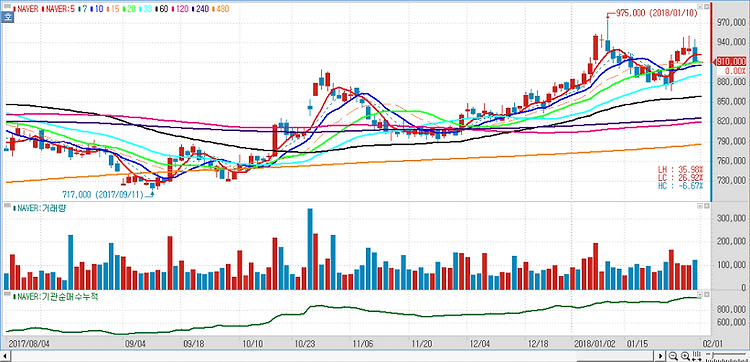This screenshot has height=362, width=750.
Task: Adjust the chart zoom slider handle
Action: (x=713, y=355)
